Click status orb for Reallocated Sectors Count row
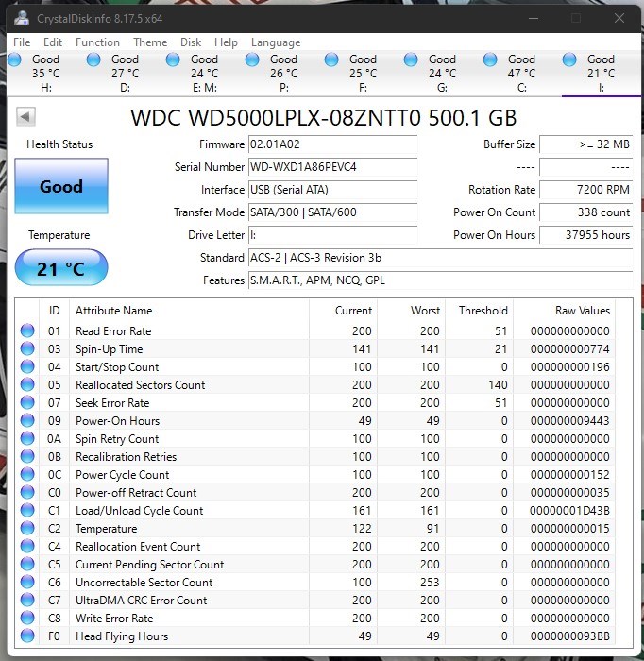The image size is (644, 661). pos(27,384)
